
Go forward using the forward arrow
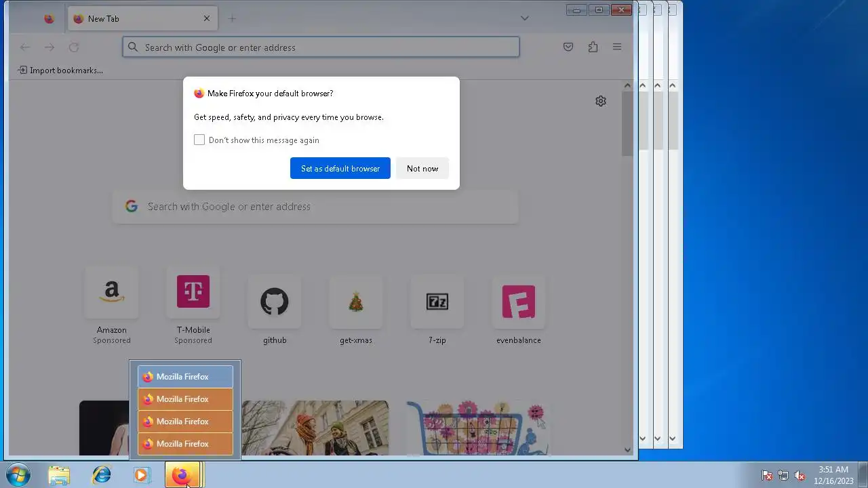point(50,47)
